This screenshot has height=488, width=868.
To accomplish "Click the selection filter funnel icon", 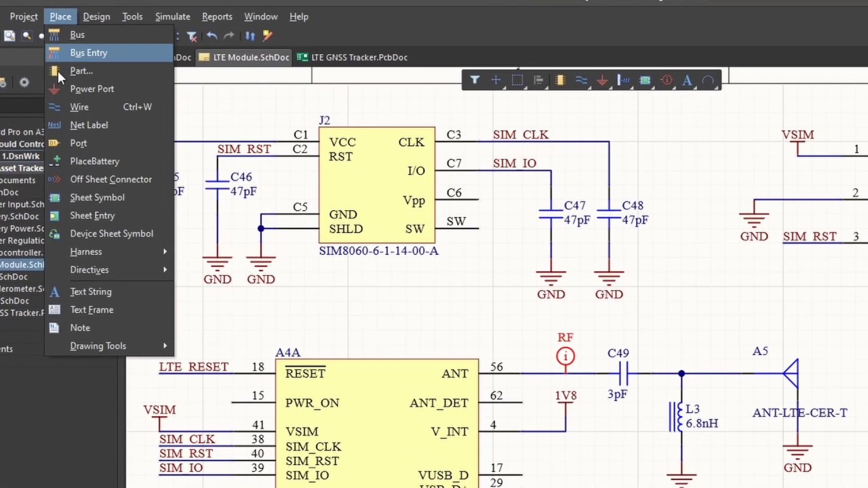I will (x=475, y=81).
